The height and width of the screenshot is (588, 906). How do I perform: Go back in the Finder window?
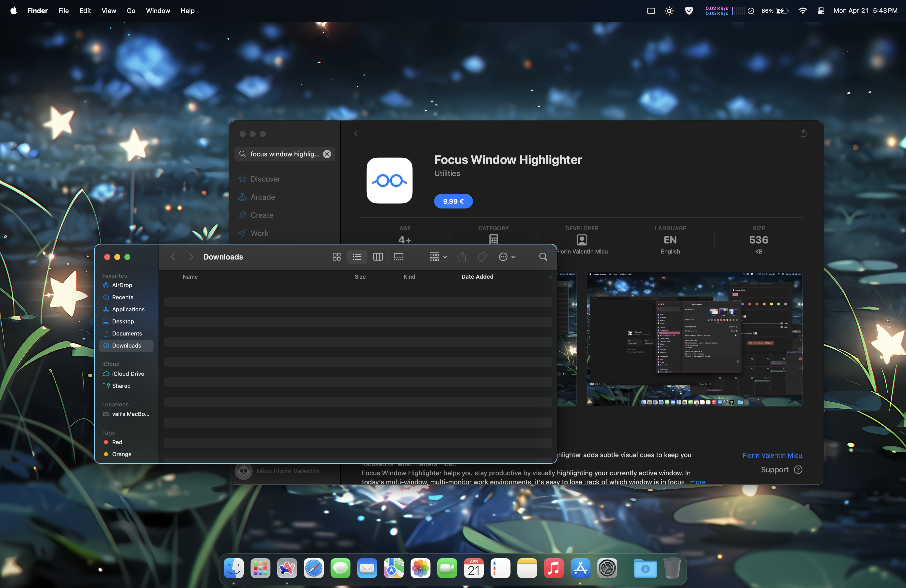point(173,257)
